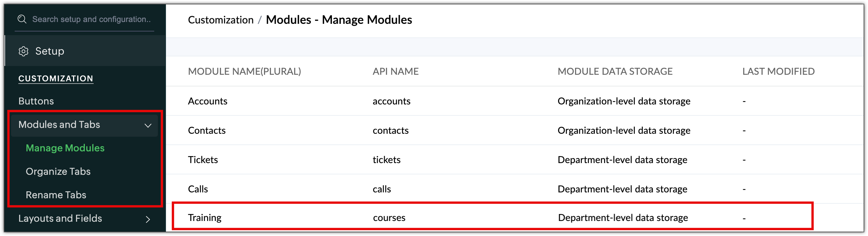This screenshot has width=868, height=236.
Task: Open Buttons customization item
Action: [36, 101]
